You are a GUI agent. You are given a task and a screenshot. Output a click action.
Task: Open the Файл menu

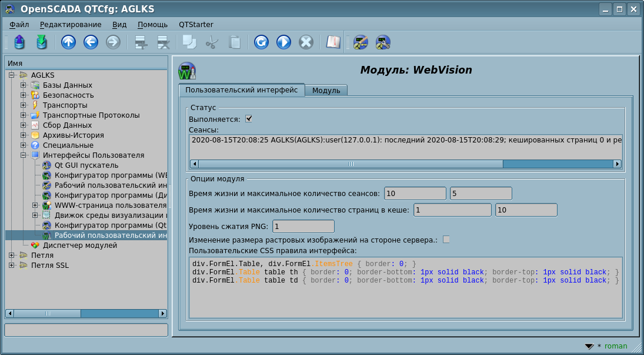[19, 25]
